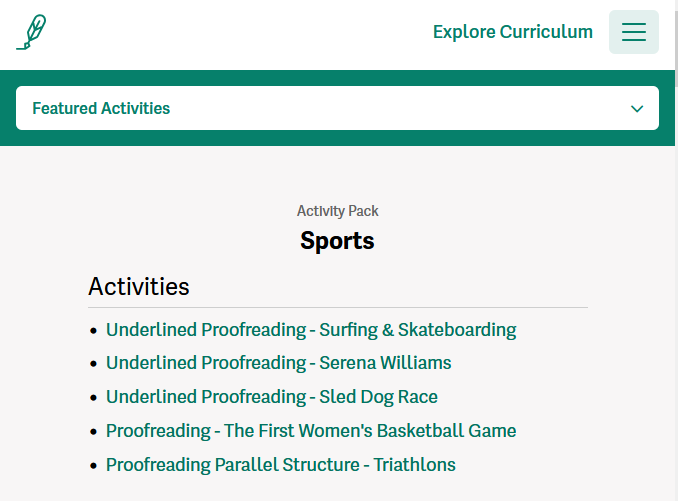
Task: Click the divider line under Activities heading
Action: pyautogui.click(x=338, y=307)
